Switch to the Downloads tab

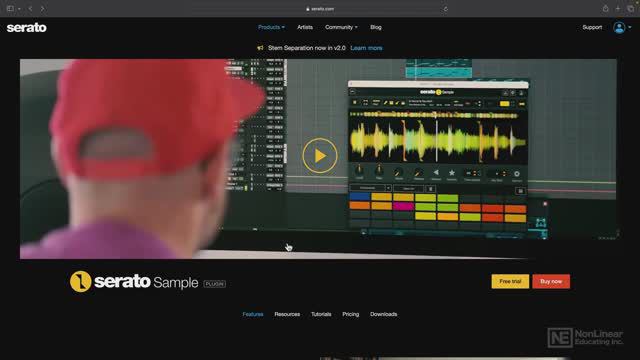point(384,314)
